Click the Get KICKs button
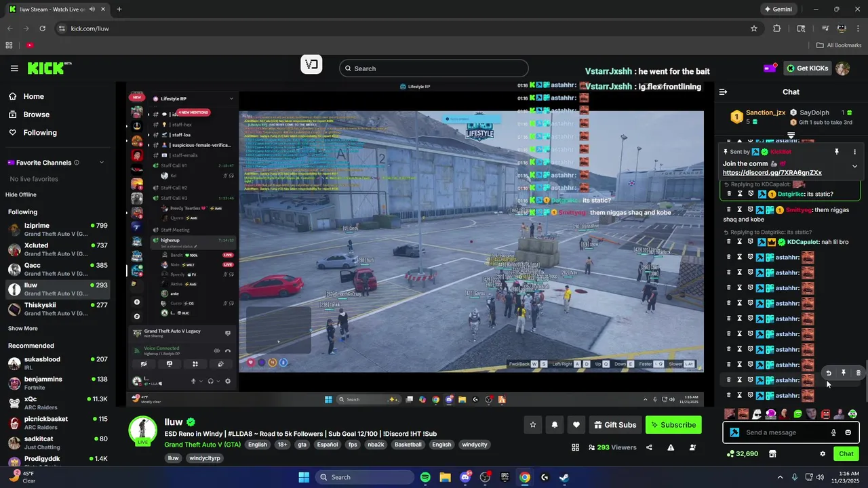The width and height of the screenshot is (868, 488). [807, 68]
